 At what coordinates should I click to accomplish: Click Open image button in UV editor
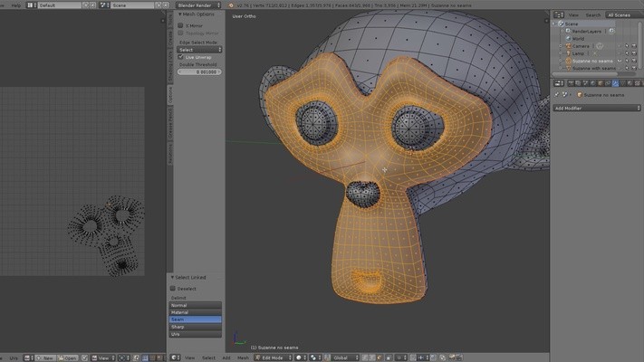[x=68, y=358]
